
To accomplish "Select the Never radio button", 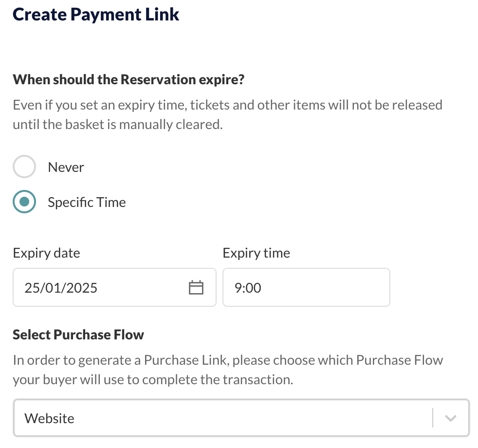I will 24,167.
